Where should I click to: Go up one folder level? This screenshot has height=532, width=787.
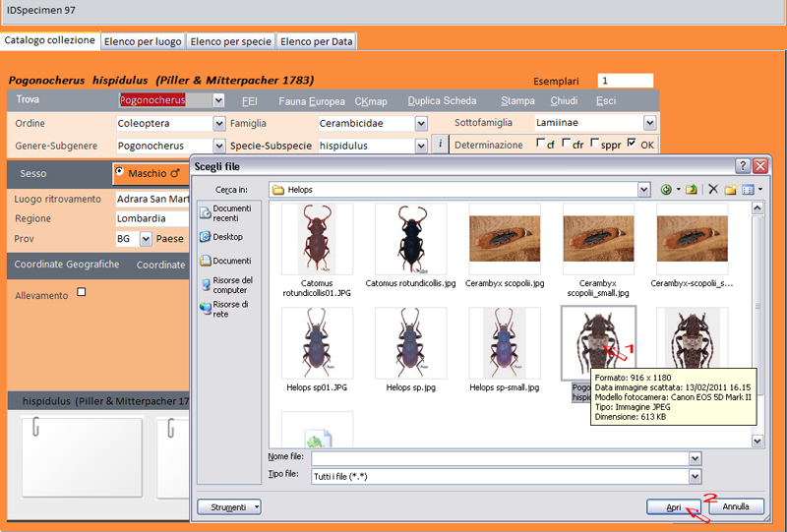[692, 189]
